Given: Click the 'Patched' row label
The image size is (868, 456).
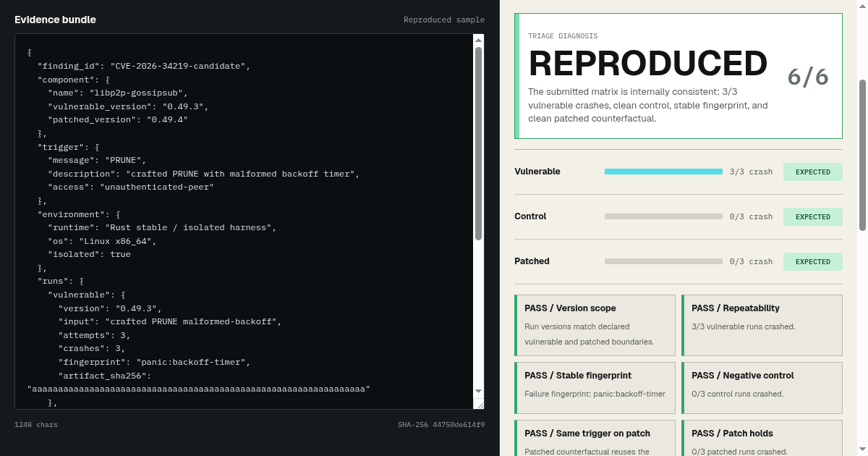Looking at the screenshot, I should pos(532,261).
